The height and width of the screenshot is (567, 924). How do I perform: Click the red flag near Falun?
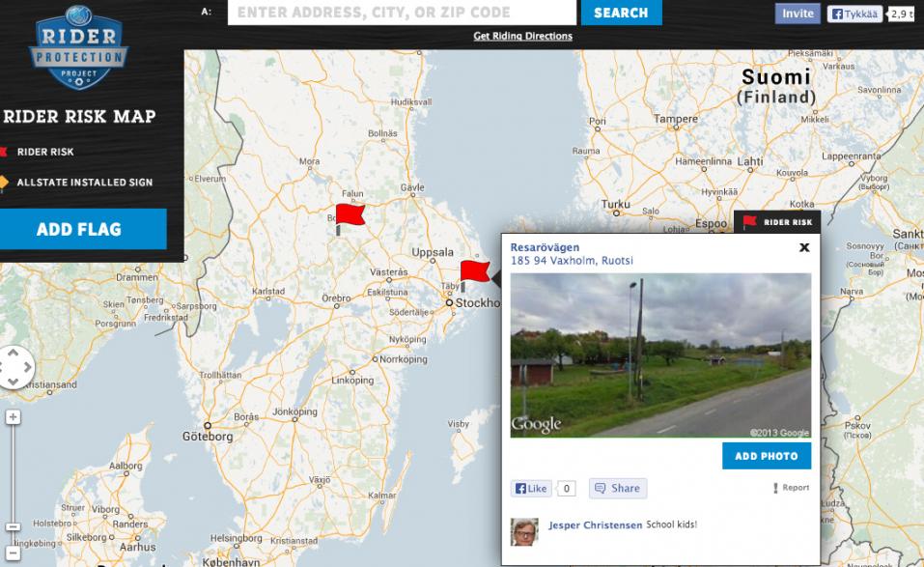pyautogui.click(x=349, y=215)
